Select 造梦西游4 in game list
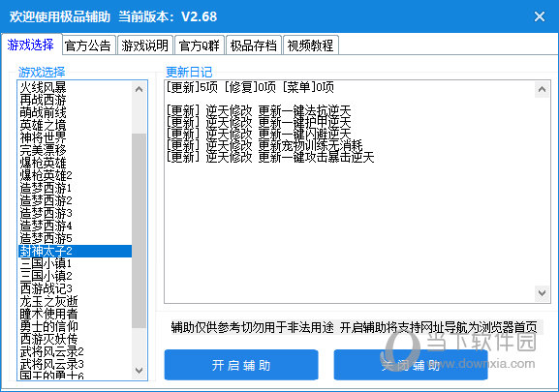 [75, 226]
